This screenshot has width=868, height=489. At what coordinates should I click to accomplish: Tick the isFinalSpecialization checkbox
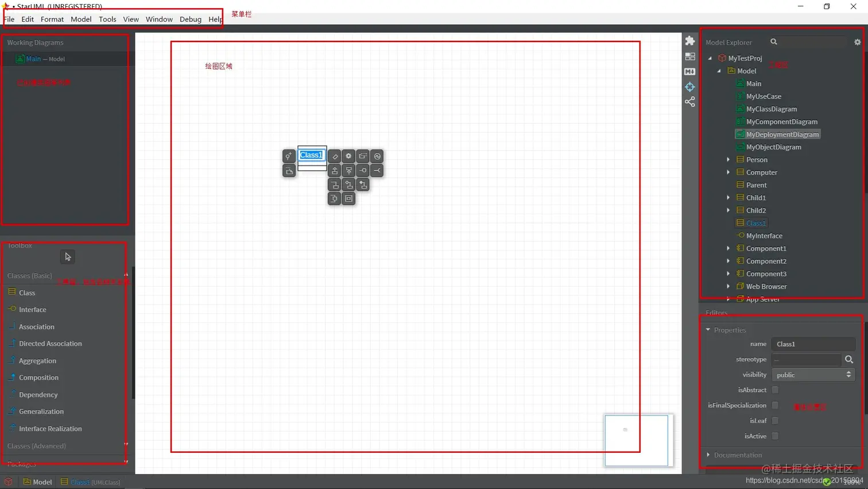(775, 405)
